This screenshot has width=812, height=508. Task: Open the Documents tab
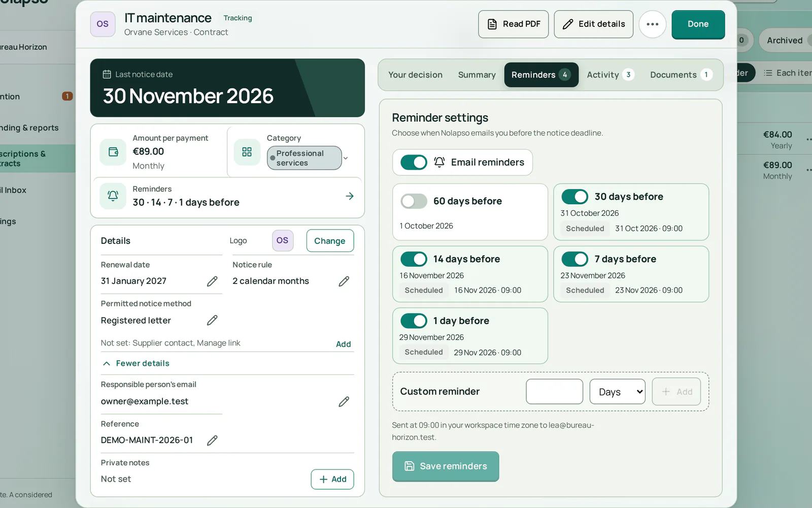point(681,75)
